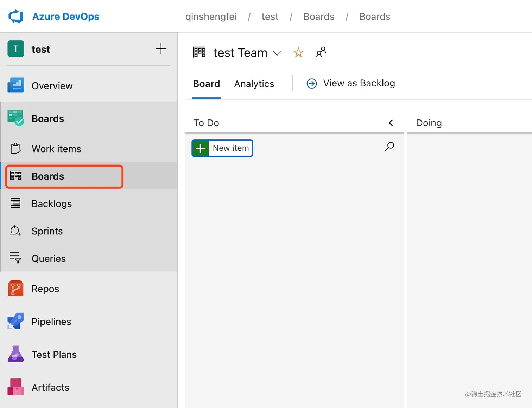Click the Boards grid icon in sub-menu
Image resolution: width=532 pixels, height=408 pixels.
[15, 176]
